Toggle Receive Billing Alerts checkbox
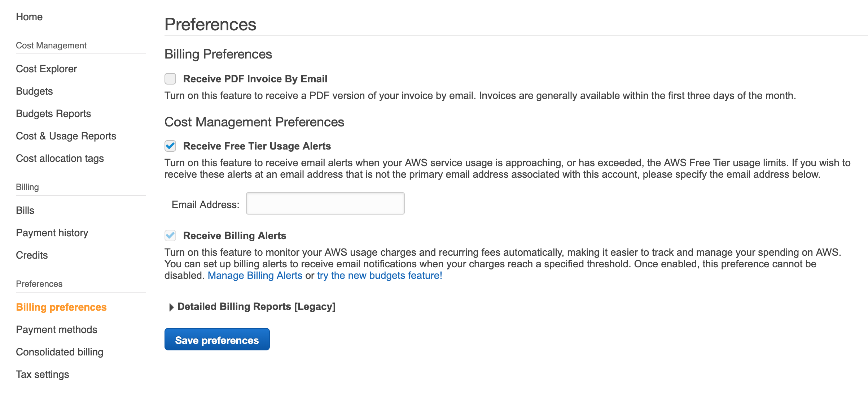The image size is (868, 393). [x=170, y=236]
